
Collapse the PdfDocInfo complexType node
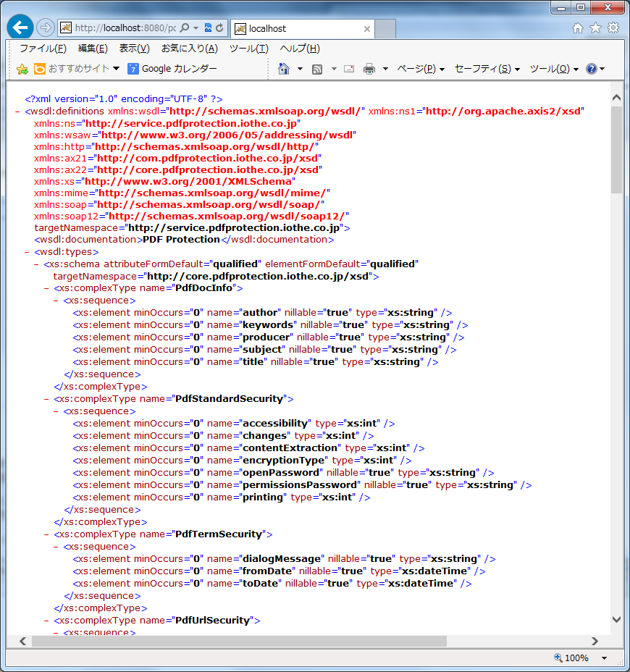coord(46,288)
